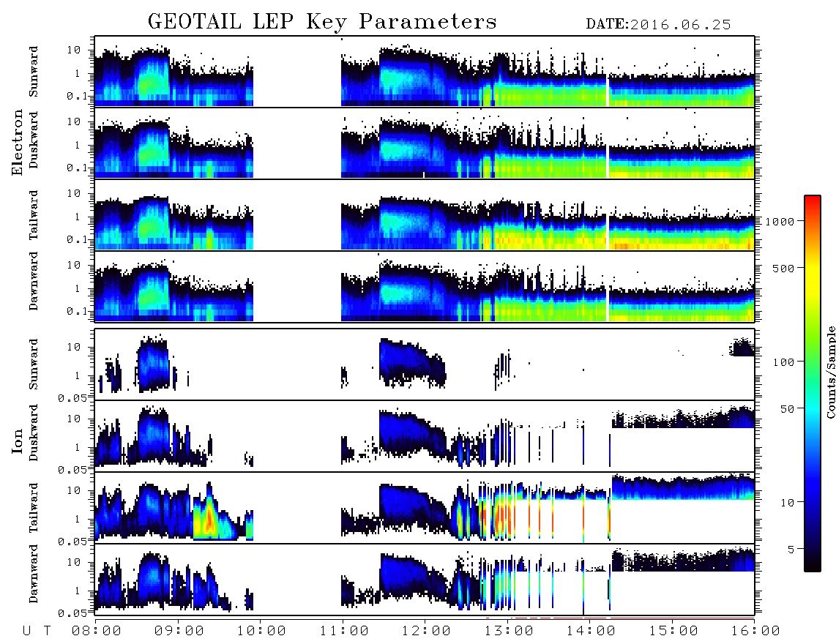Click the "U T" time axis label
Screen dimensions: 836x644
[x=37, y=631]
